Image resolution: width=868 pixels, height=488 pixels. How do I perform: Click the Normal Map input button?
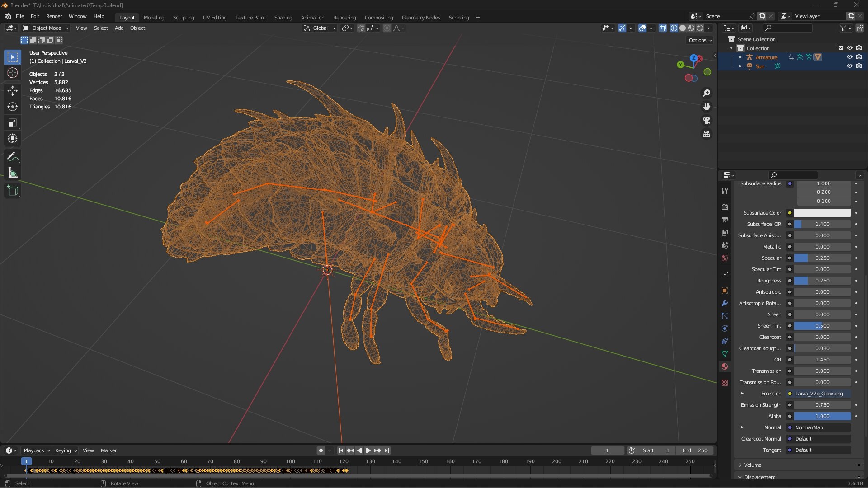[822, 427]
